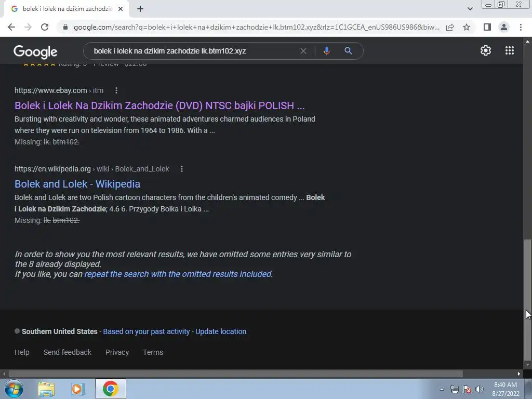Open the Action Center flag icon
Screen dimensions: 532x399
click(x=467, y=390)
